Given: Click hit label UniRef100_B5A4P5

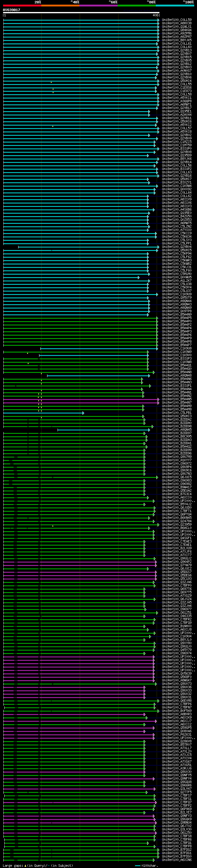Looking at the screenshot, I should [177, 318].
